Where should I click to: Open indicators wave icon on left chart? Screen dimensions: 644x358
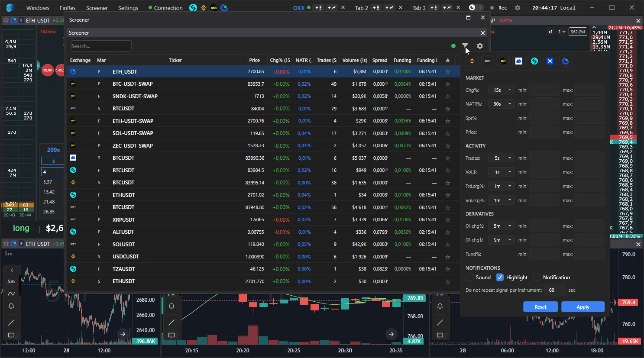point(11,293)
